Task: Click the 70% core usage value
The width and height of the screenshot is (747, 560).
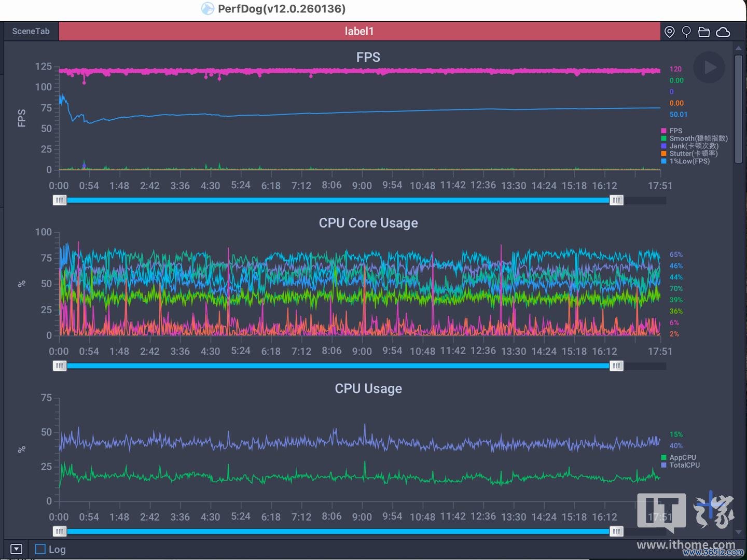Action: point(676,289)
